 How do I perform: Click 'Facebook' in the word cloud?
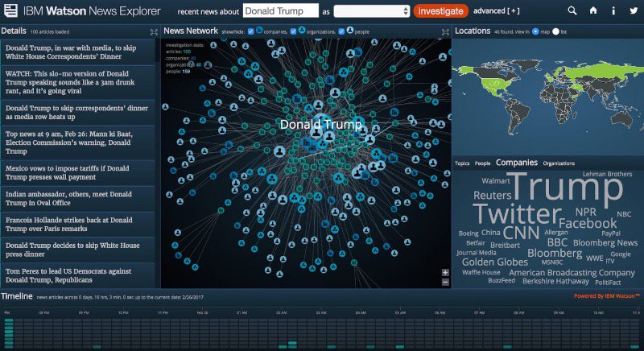coord(588,223)
